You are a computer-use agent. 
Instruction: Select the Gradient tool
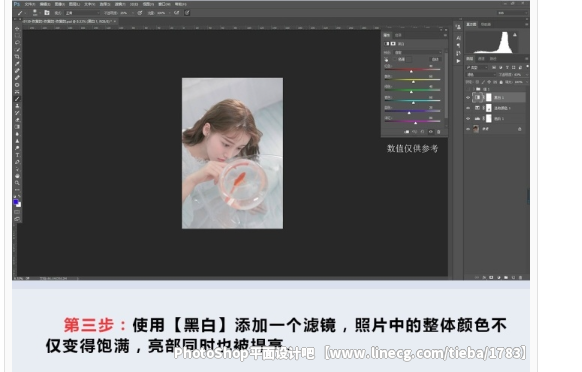click(17, 127)
